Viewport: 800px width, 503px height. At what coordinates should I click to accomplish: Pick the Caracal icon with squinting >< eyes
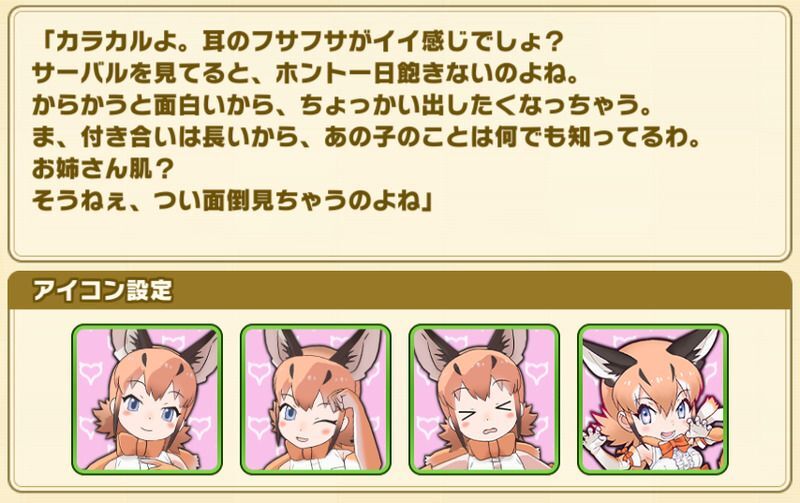click(484, 399)
